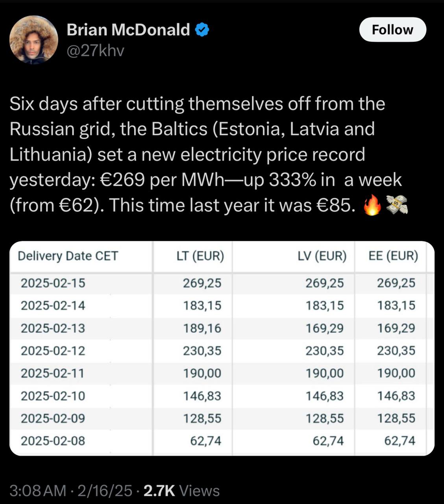Click the Delivery Date CET column header
Image resolution: width=444 pixels, height=504 pixels.
tap(68, 256)
